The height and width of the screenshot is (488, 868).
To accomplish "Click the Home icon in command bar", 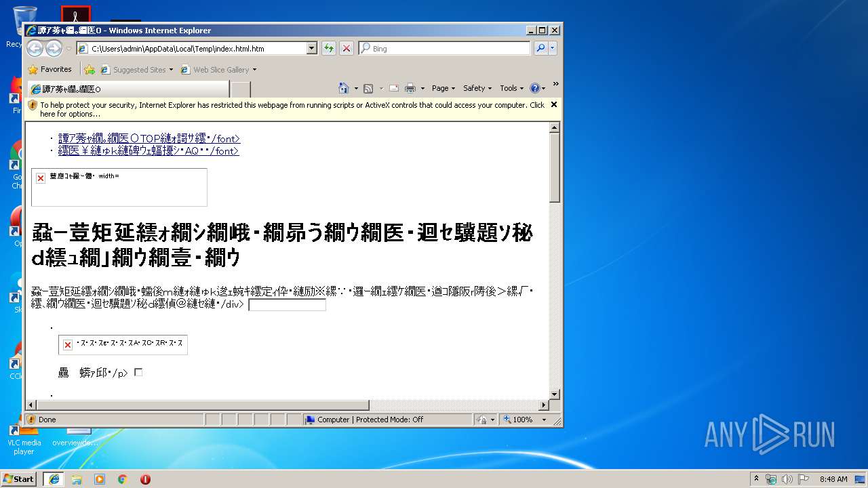I will pyautogui.click(x=344, y=88).
